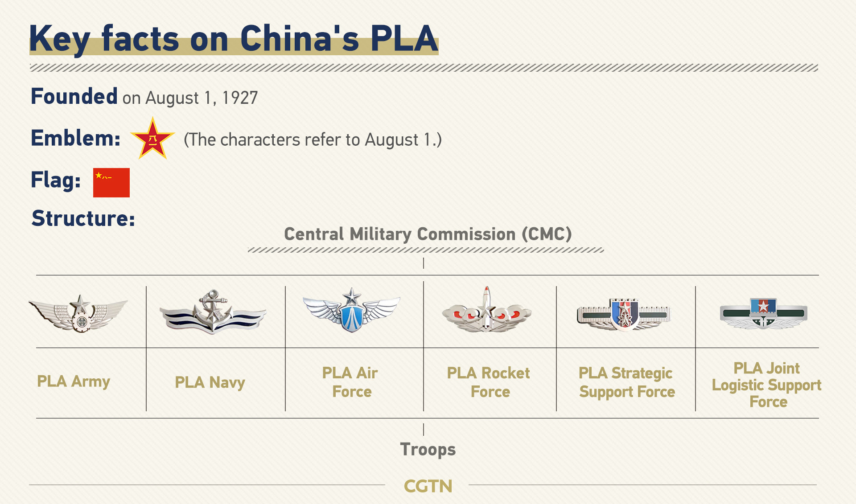Viewport: 856px width, 504px height.
Task: Select PLA Strategic Support Force text
Action: coord(627,382)
